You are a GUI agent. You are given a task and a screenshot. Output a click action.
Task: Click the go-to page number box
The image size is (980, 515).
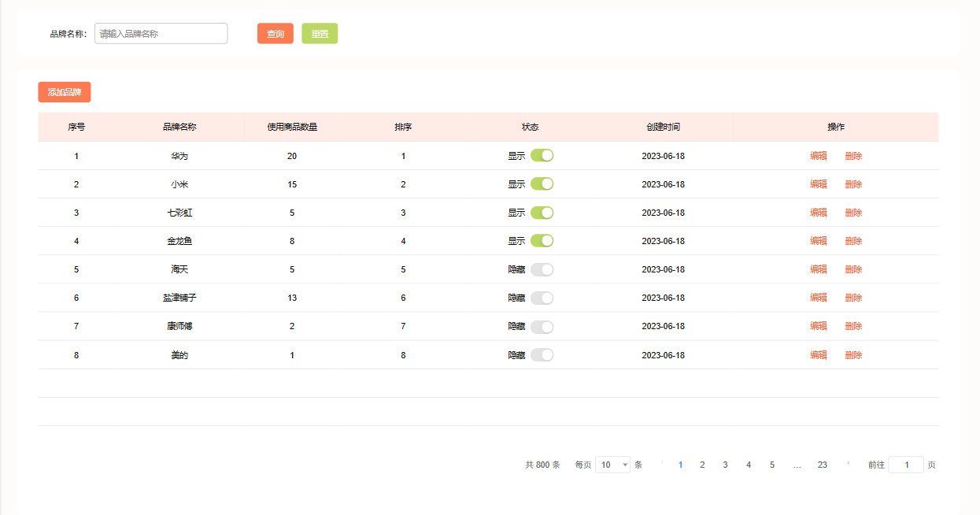pyautogui.click(x=905, y=465)
